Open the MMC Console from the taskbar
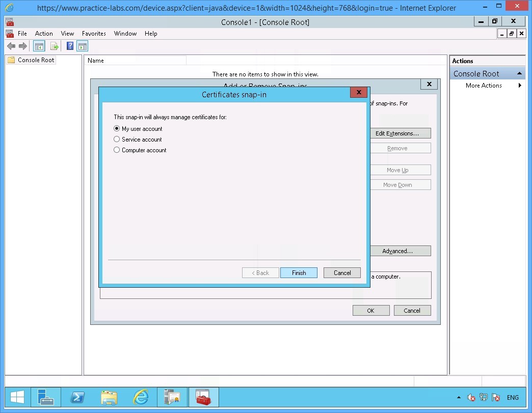The height and width of the screenshot is (413, 532). tap(203, 397)
